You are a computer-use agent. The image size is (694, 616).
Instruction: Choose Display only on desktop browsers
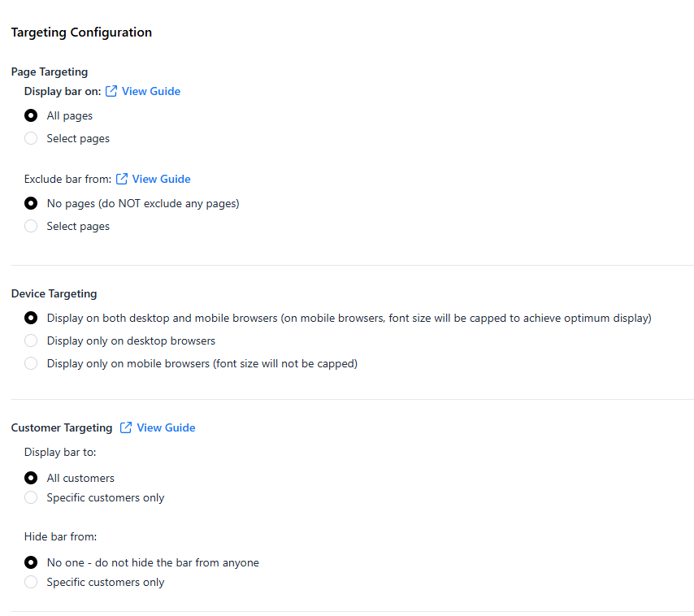(31, 341)
